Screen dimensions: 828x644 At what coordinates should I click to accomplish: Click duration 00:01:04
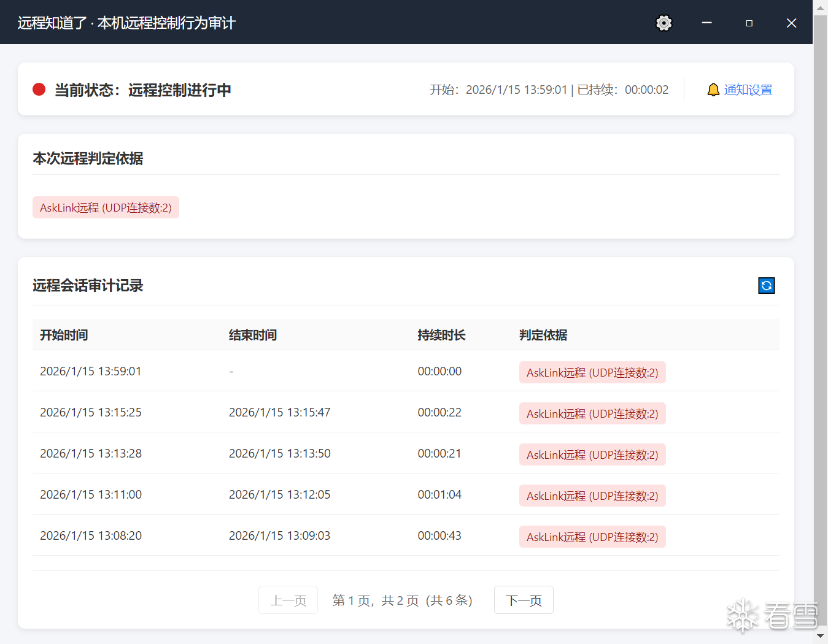coord(439,494)
